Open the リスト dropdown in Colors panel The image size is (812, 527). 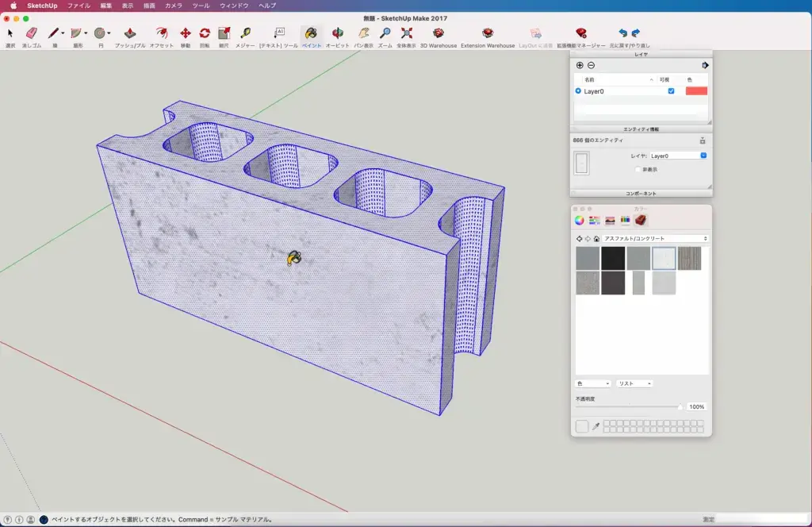point(634,383)
